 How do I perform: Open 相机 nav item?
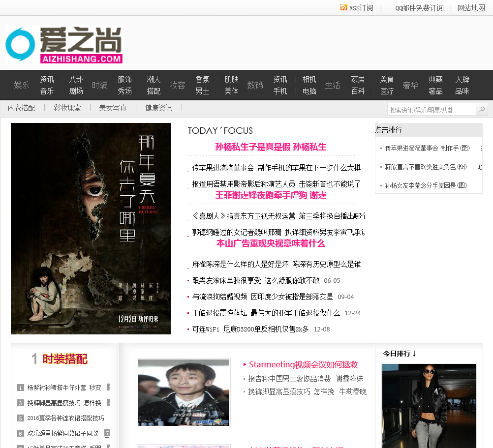click(309, 79)
